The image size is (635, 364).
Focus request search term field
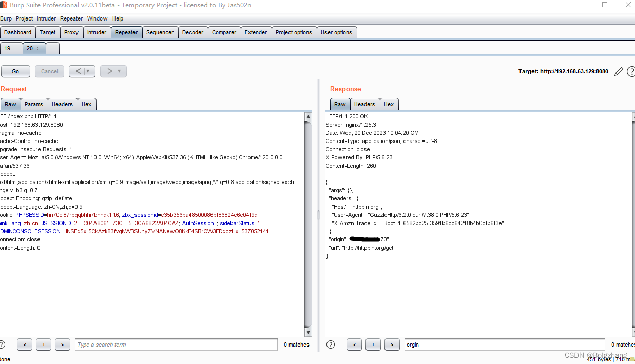click(176, 345)
